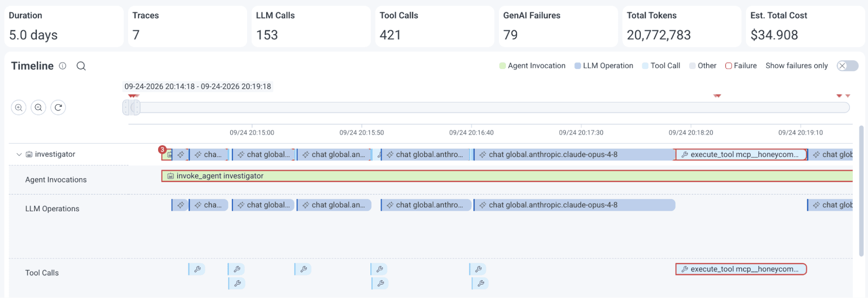Click the 09/24 20:15:00 axis label
Image resolution: width=868 pixels, height=298 pixels.
[x=252, y=133]
